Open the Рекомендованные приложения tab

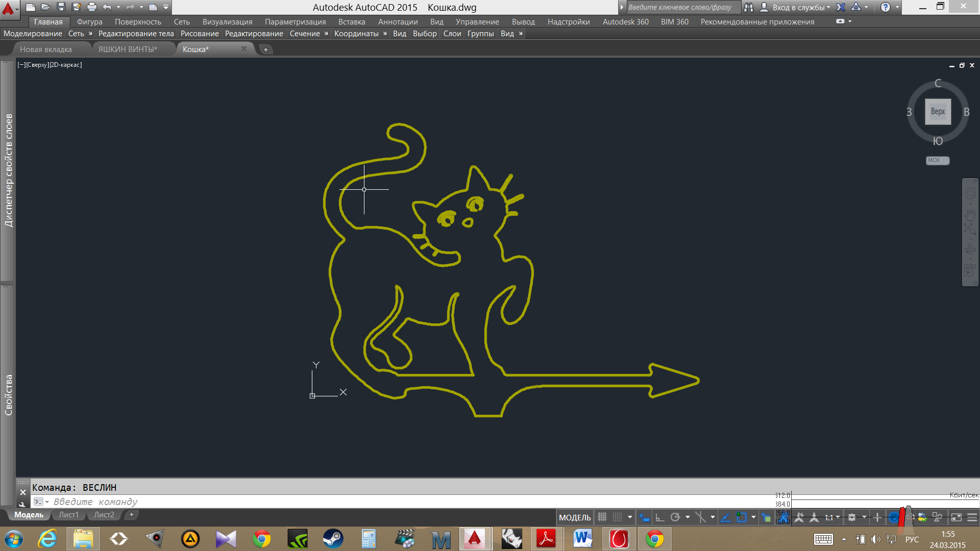(757, 21)
